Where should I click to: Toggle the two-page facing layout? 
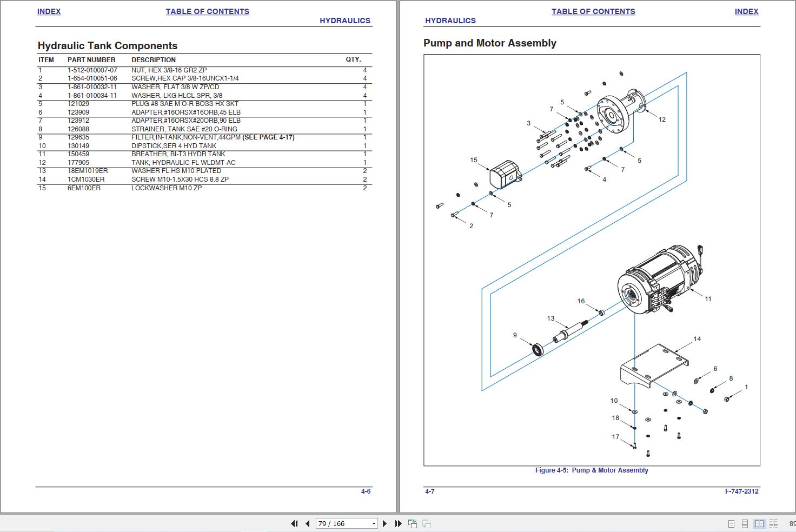pyautogui.click(x=759, y=524)
